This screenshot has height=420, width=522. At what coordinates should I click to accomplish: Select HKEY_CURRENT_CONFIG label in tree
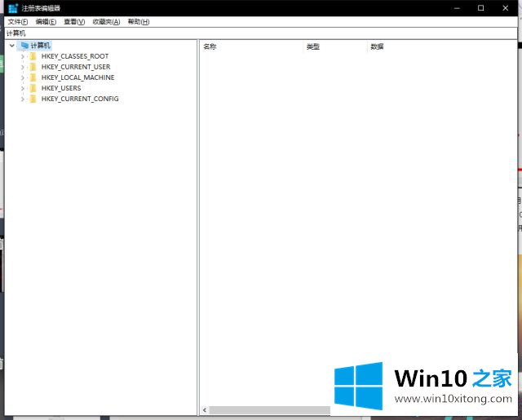(x=80, y=99)
